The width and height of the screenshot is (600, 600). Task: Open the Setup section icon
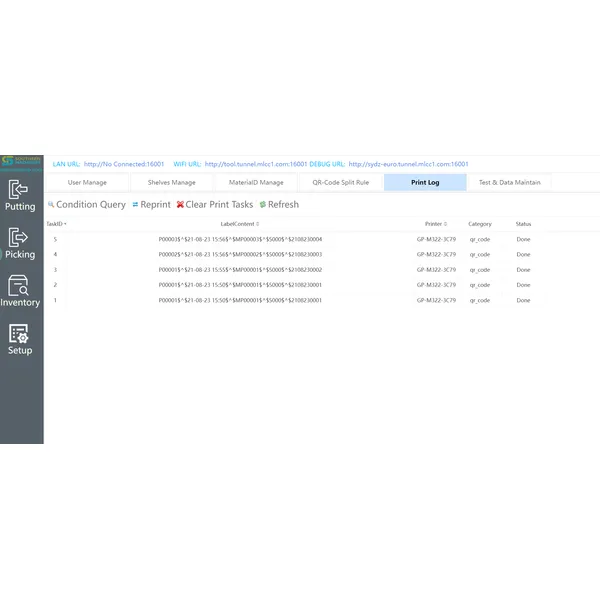pos(18,334)
